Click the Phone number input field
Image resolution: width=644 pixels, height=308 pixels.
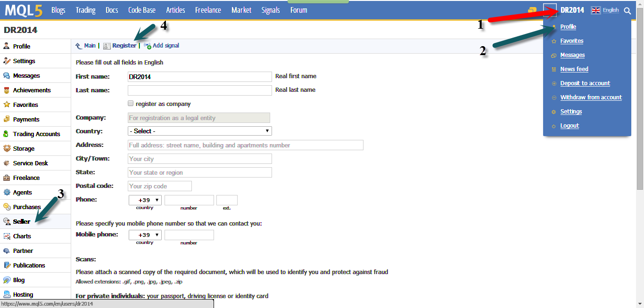pos(189,200)
